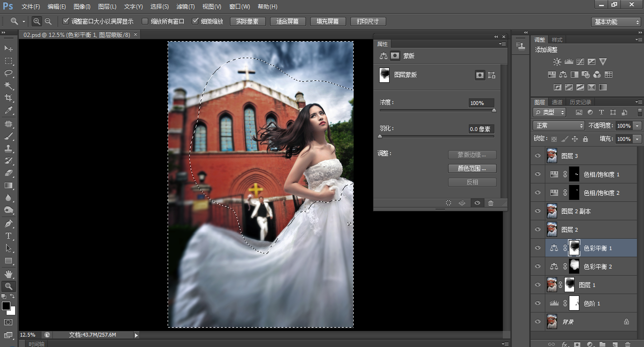Select the Eyedropper tool
Image resolution: width=644 pixels, height=347 pixels.
pos(8,110)
